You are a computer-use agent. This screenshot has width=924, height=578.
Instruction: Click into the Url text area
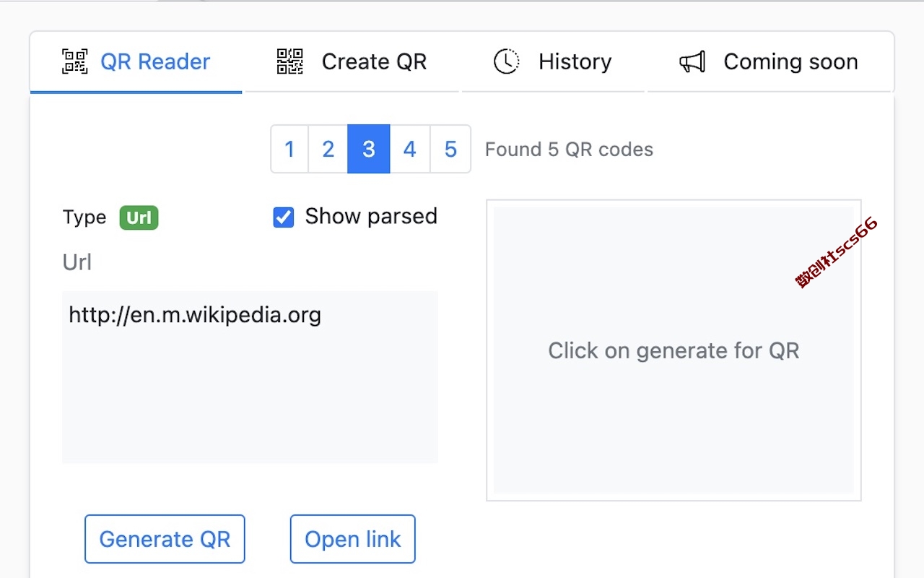tap(250, 377)
